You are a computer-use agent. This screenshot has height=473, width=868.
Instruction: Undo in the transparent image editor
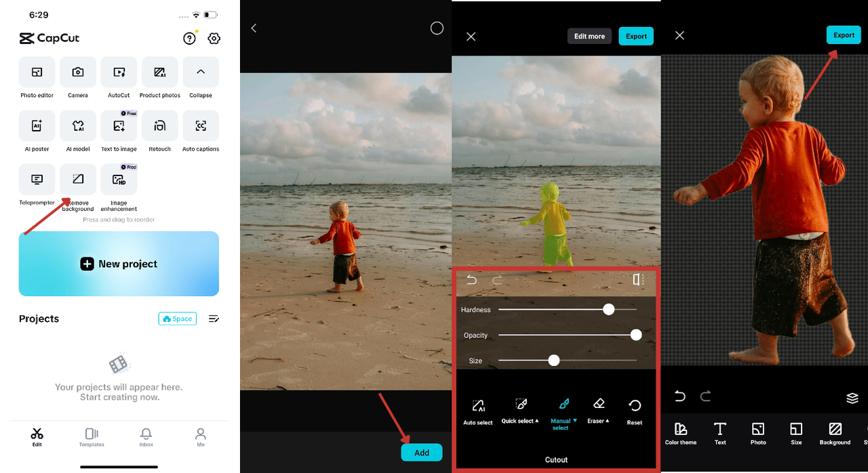[680, 396]
